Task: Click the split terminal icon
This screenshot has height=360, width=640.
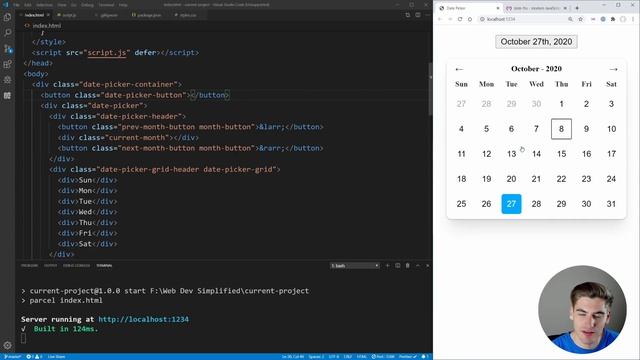Action: [x=398, y=266]
